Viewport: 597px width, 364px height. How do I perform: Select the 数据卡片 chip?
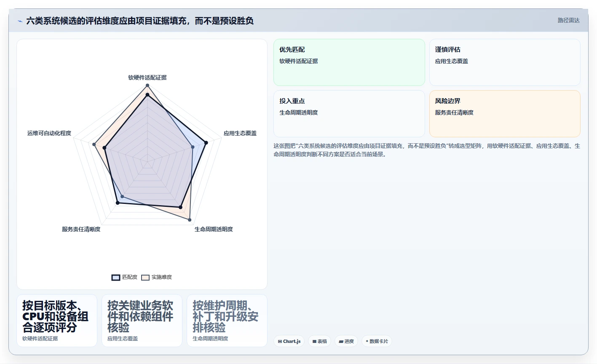pos(377,341)
